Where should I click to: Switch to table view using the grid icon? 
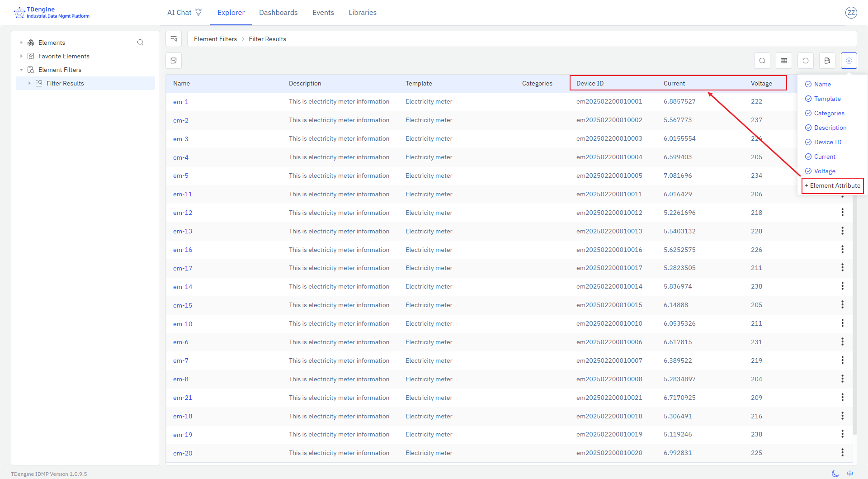(784, 60)
